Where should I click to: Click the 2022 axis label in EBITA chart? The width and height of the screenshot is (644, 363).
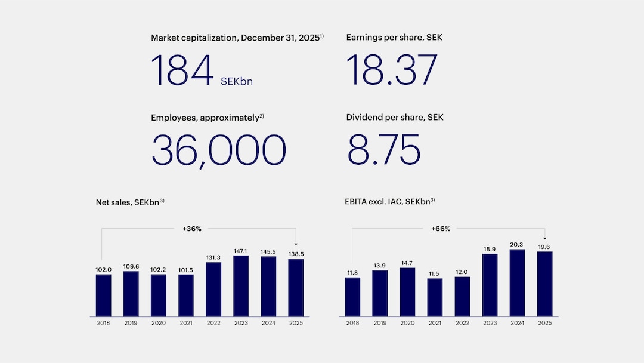coord(462,323)
